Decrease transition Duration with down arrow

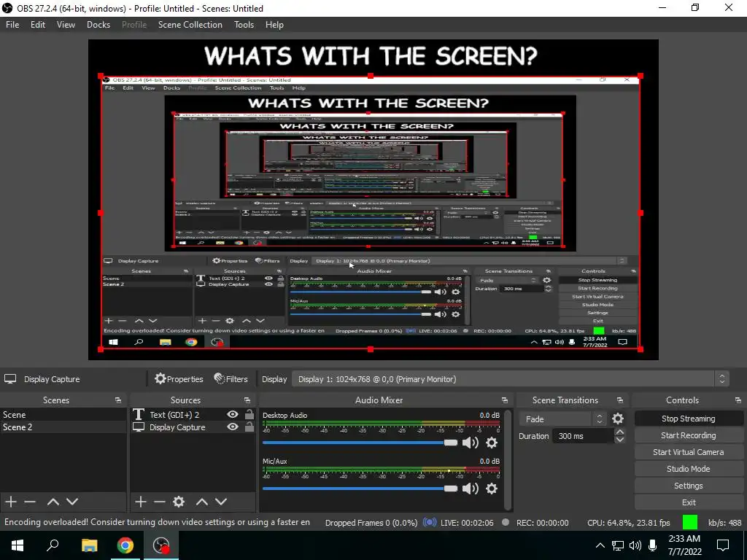click(x=620, y=440)
